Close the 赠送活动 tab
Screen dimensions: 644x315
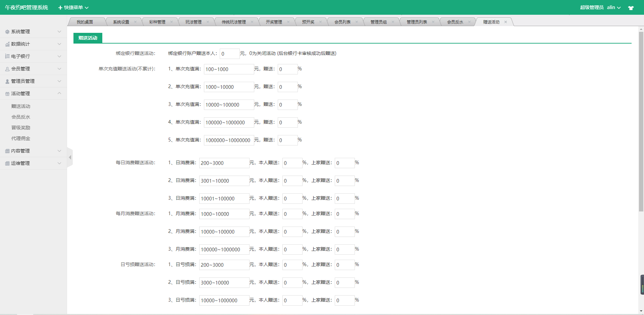(505, 22)
